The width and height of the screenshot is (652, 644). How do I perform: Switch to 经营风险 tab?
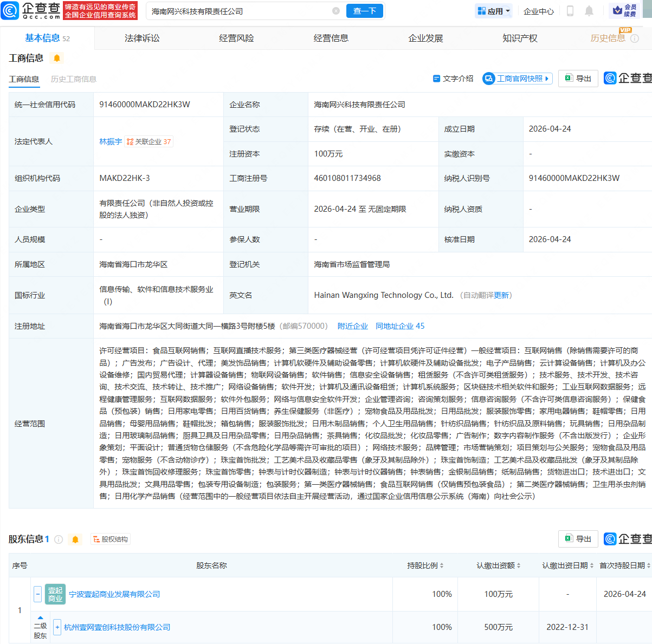coord(236,38)
